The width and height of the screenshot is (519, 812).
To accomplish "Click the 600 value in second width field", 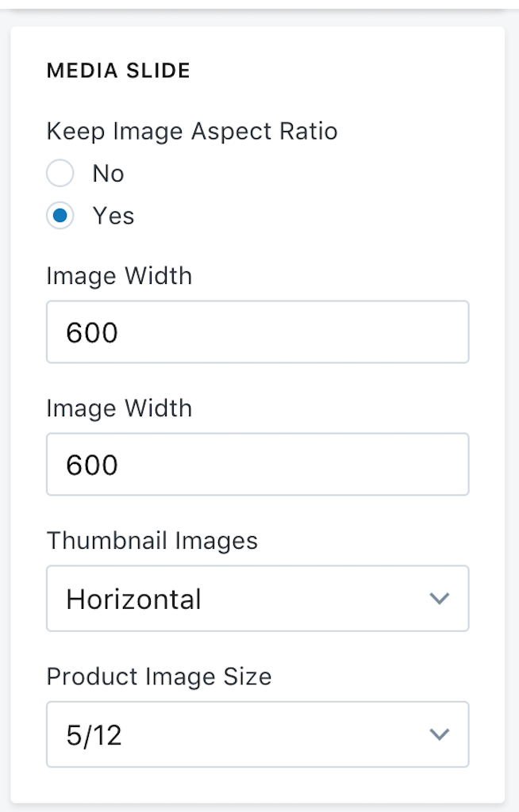I will click(92, 465).
